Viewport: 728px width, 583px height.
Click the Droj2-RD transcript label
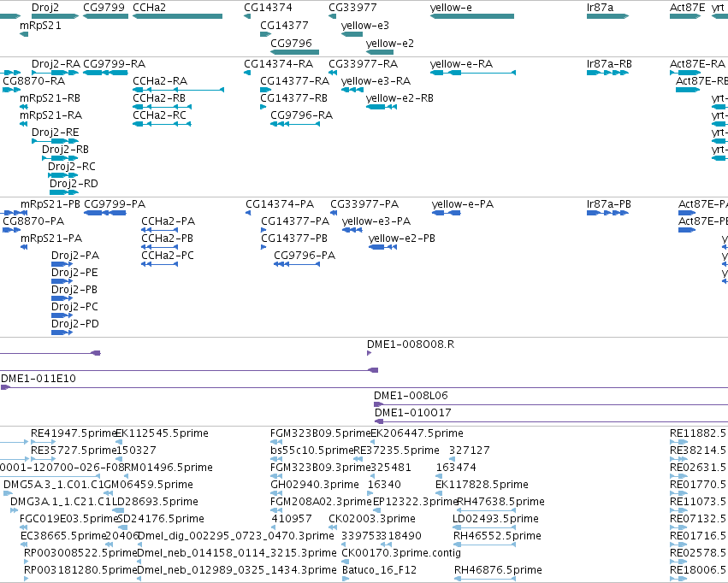[x=74, y=183]
